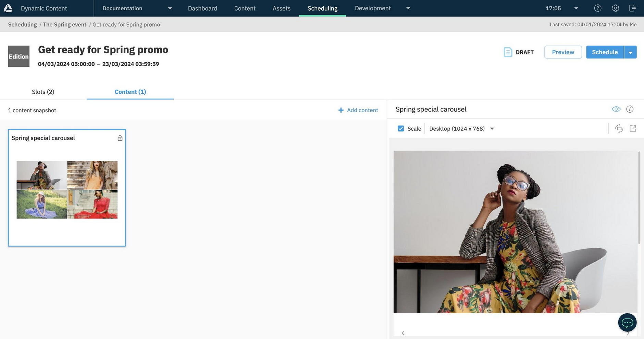Open the help question mark icon

coord(597,8)
